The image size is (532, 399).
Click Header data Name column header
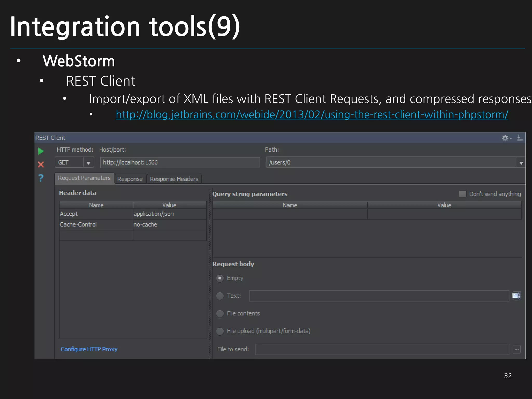pyautogui.click(x=96, y=205)
